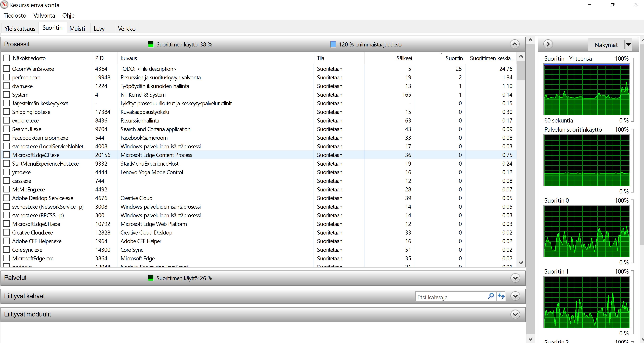Open the Näkymät dropdown arrow
Screen dimensions: 644x343
(628, 45)
